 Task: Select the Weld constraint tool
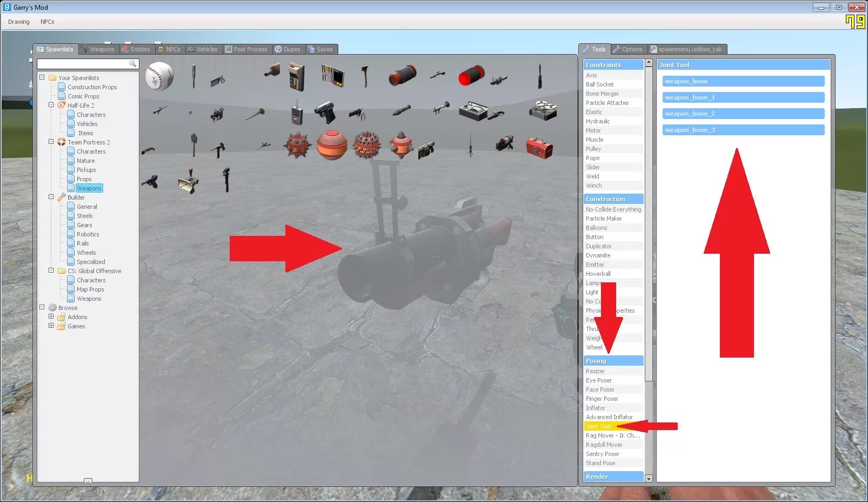(613, 176)
